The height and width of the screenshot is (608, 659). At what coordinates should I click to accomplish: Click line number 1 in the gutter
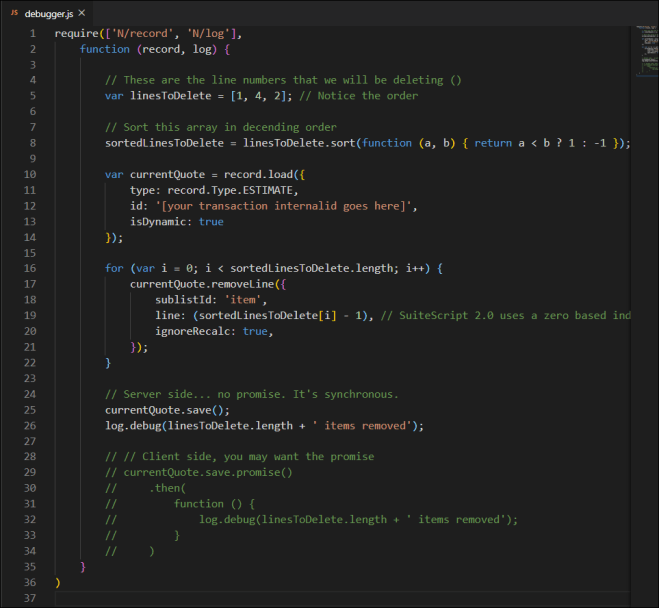(33, 34)
